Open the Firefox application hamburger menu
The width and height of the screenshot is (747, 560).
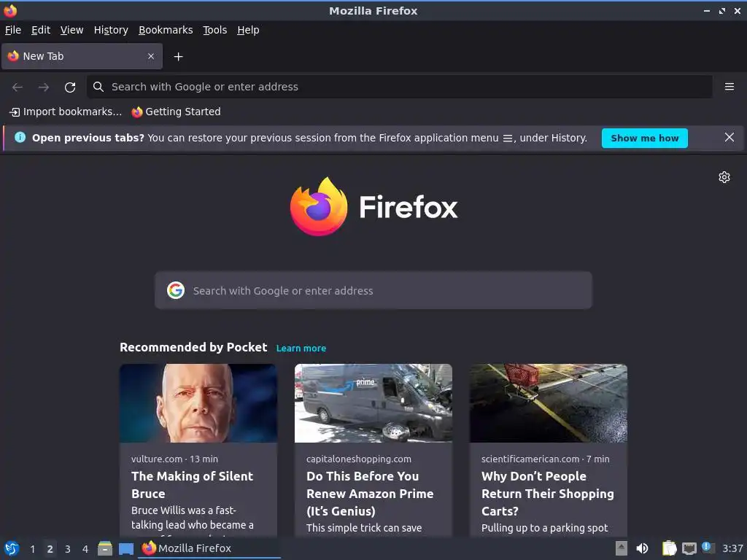[x=729, y=87]
